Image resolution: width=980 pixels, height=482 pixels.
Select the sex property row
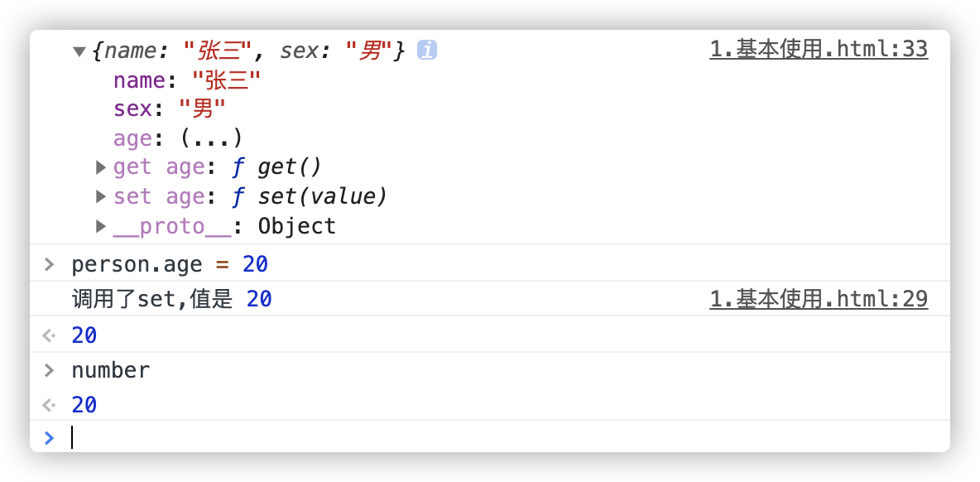click(x=170, y=108)
